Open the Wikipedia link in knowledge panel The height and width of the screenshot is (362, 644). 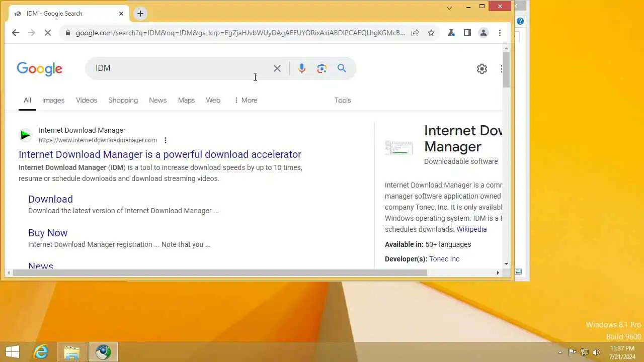pos(471,229)
